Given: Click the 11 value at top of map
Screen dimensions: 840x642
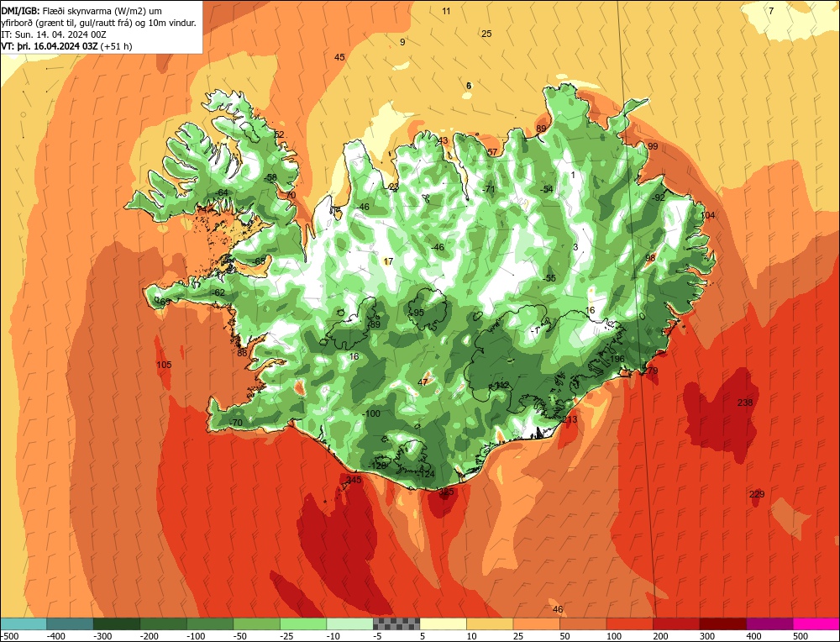Looking at the screenshot, I should 446,11.
